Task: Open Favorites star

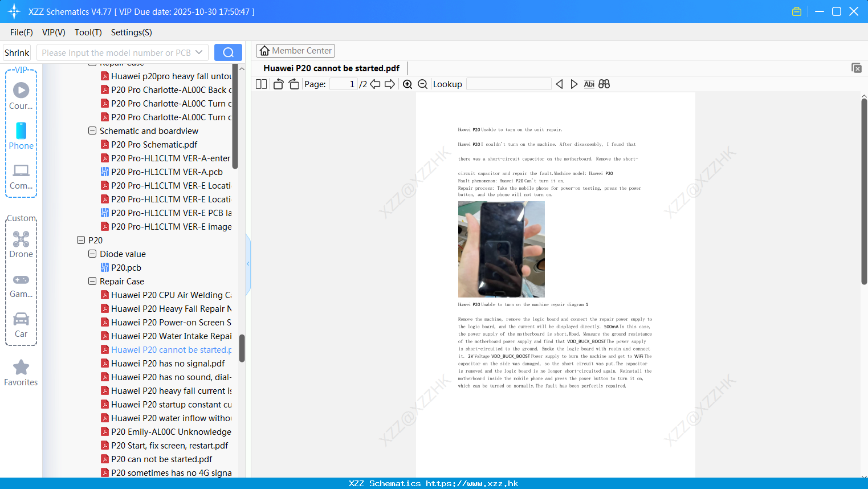Action: point(21,367)
